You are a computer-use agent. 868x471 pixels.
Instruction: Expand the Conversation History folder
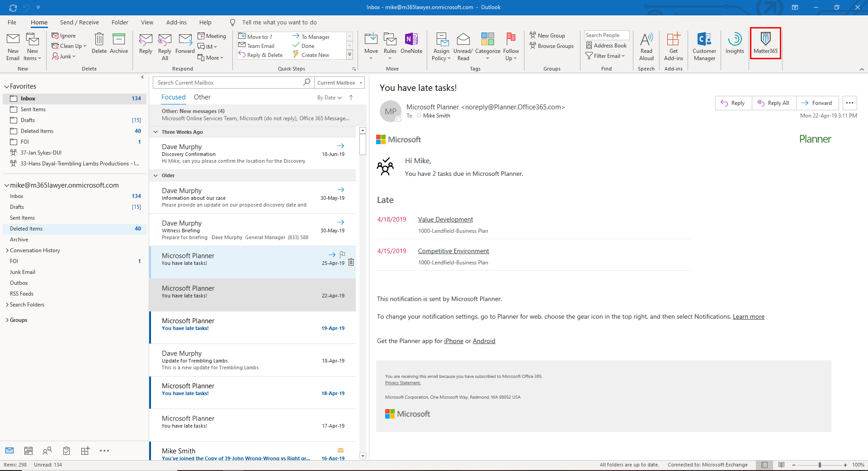7,250
